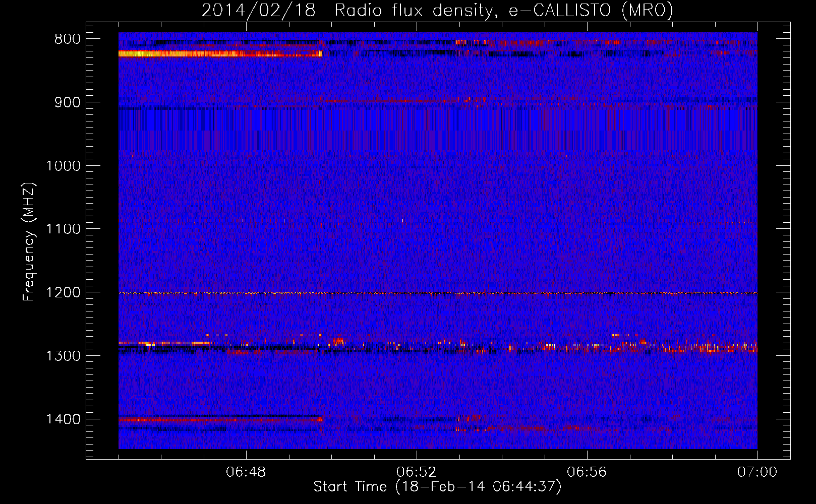816x504 pixels.
Task: Click the 'Start Time (18-Feb-14 06:44:37)' label
Action: click(437, 487)
